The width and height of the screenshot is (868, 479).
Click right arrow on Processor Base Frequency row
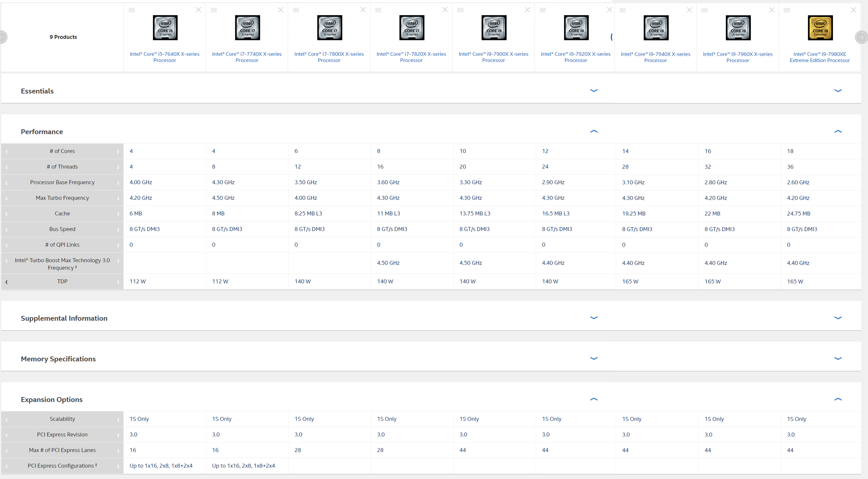[118, 183]
